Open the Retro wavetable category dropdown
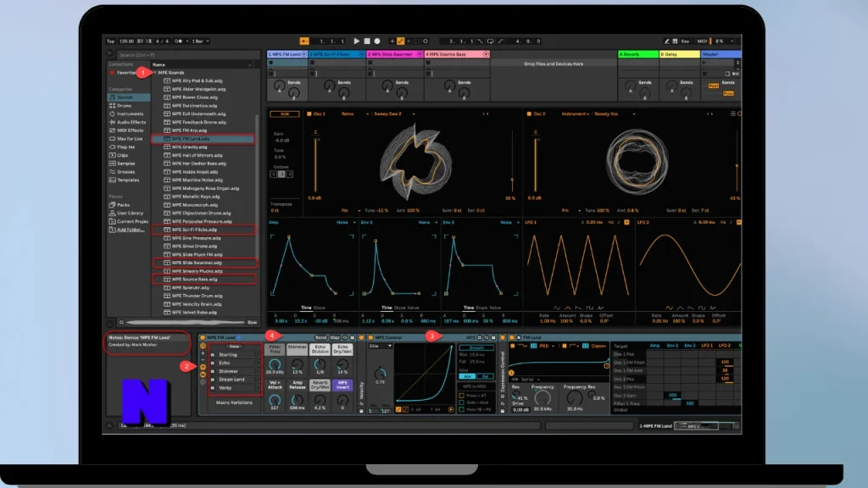 click(354, 114)
